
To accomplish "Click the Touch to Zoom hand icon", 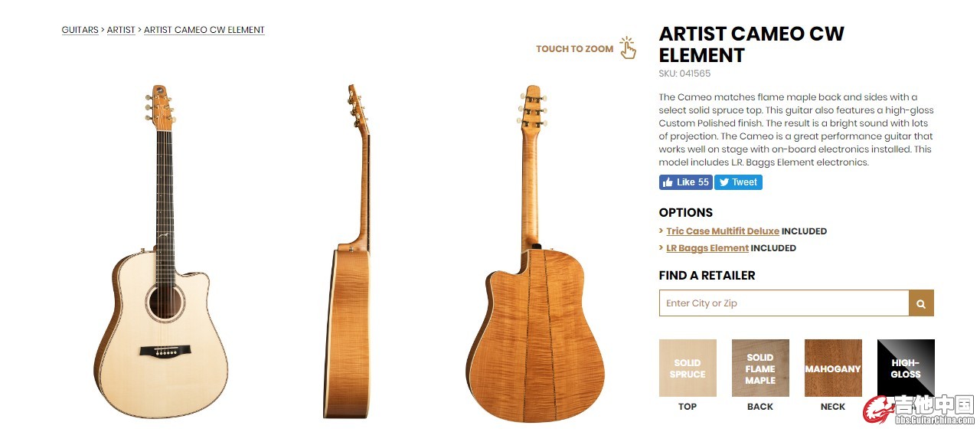I will click(628, 47).
